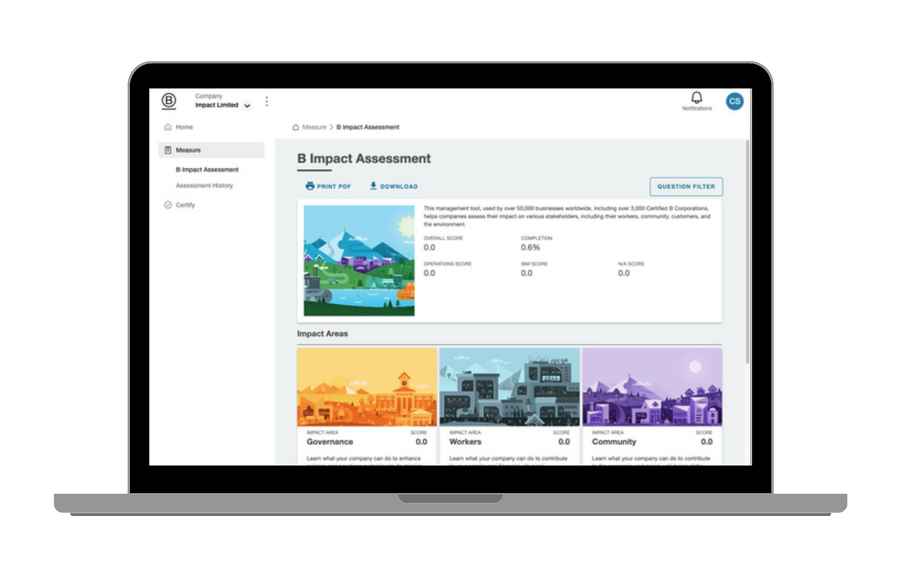The height and width of the screenshot is (588, 903).
Task: Click the Workers impact area title
Action: pyautogui.click(x=465, y=442)
